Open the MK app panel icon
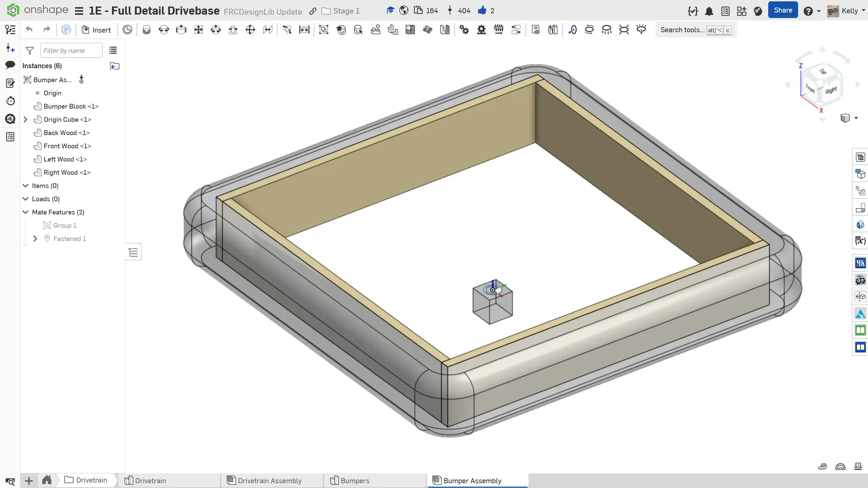The image size is (868, 488). [x=860, y=263]
